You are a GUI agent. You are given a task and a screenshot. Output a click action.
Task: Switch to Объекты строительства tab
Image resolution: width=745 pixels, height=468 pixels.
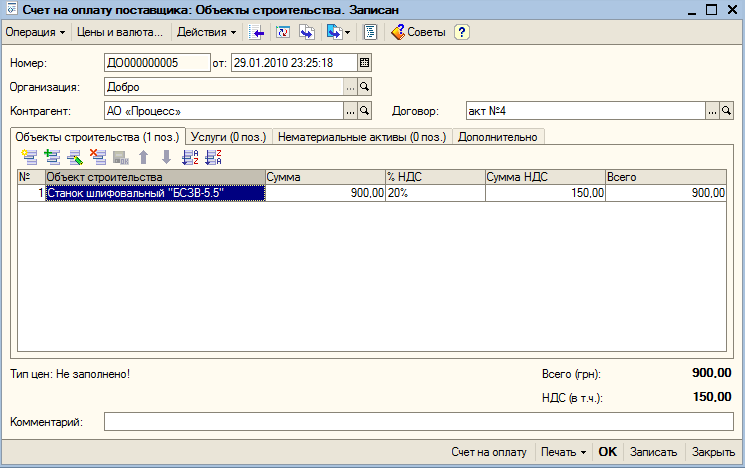click(x=97, y=137)
